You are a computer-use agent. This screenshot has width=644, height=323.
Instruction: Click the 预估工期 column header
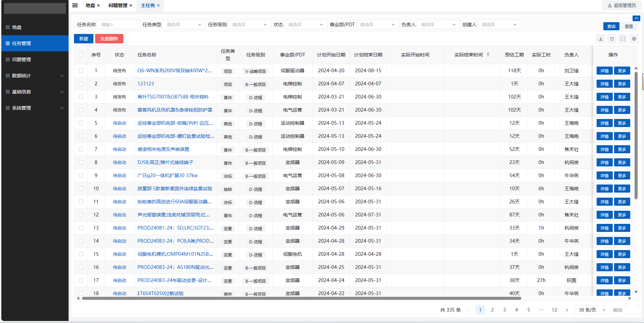tap(514, 55)
